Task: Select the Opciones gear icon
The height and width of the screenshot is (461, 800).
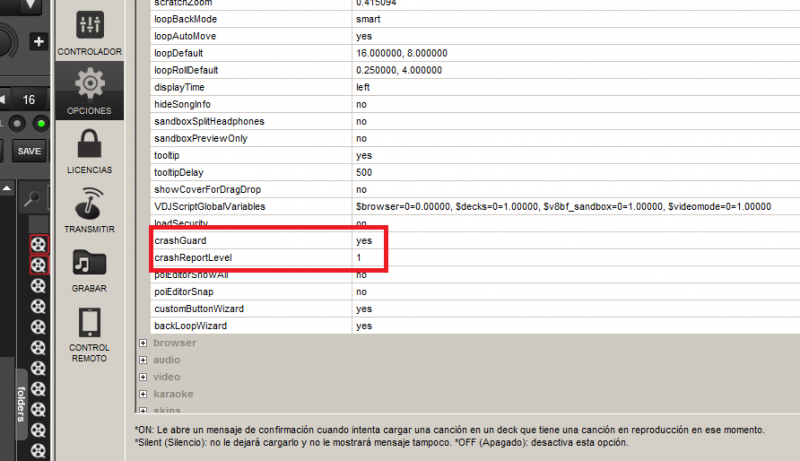Action: [89, 90]
